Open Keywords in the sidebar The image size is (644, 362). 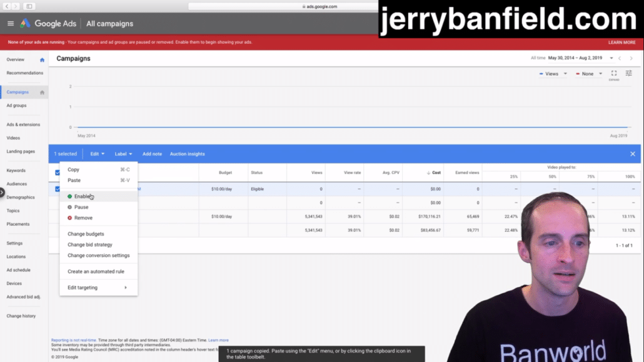(x=16, y=171)
